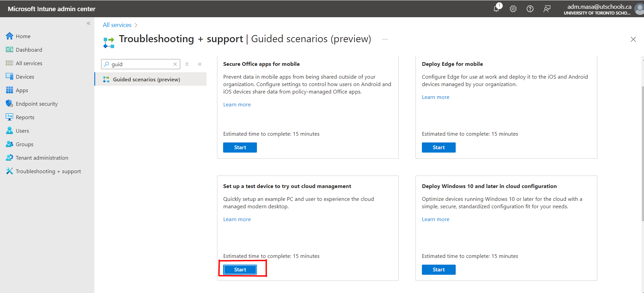The width and height of the screenshot is (644, 293).
Task: Open Learn more under Windows 10 cloud configuration
Action: click(x=435, y=219)
